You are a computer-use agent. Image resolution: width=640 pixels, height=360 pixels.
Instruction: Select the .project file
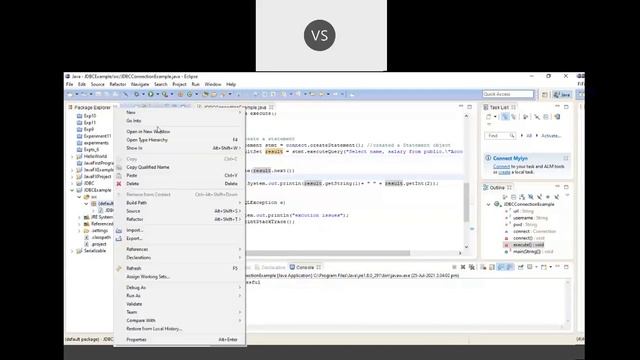(96, 244)
